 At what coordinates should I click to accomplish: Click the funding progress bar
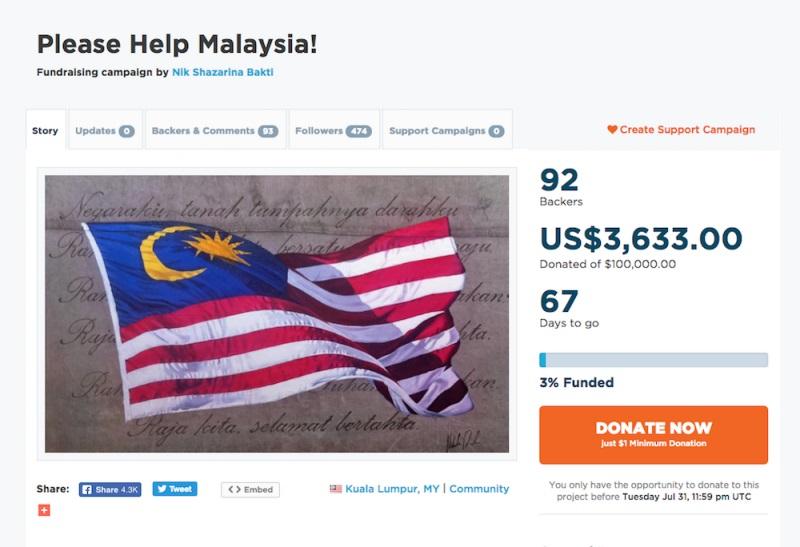pos(653,360)
